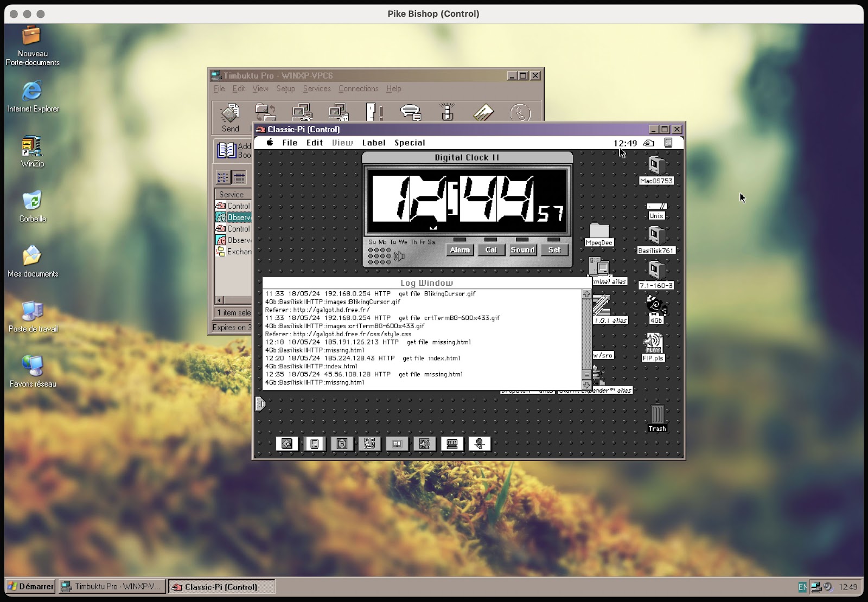Open the Mac Edit menu in Classic-Pi
Image resolution: width=868 pixels, height=602 pixels.
coord(315,143)
